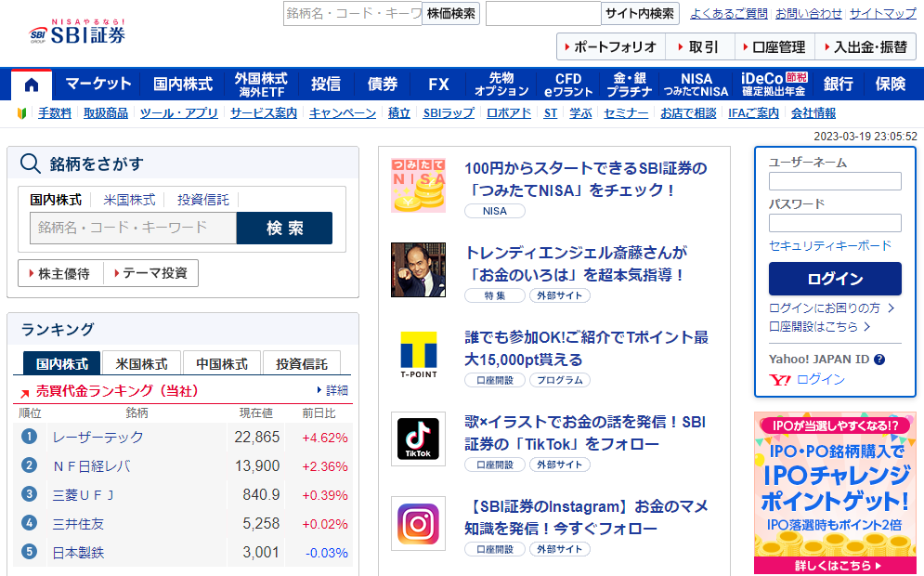Click the IPOチャレンジポイント banner
Screen dimensions: 924x576
pos(835,493)
